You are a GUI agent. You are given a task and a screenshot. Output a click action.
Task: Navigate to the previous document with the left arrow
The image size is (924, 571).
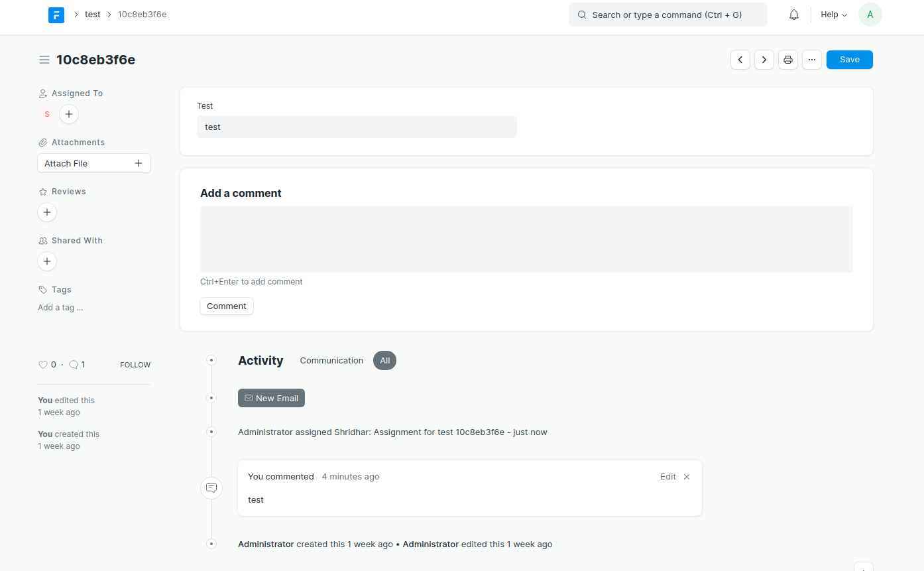740,59
